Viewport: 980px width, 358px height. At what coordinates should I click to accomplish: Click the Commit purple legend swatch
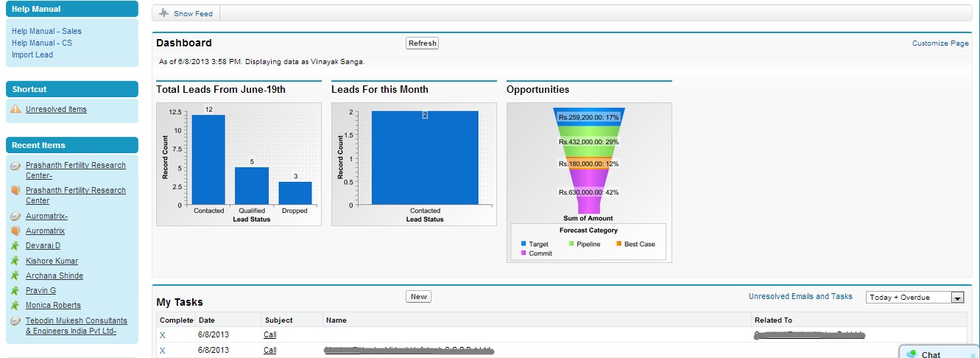pyautogui.click(x=524, y=253)
